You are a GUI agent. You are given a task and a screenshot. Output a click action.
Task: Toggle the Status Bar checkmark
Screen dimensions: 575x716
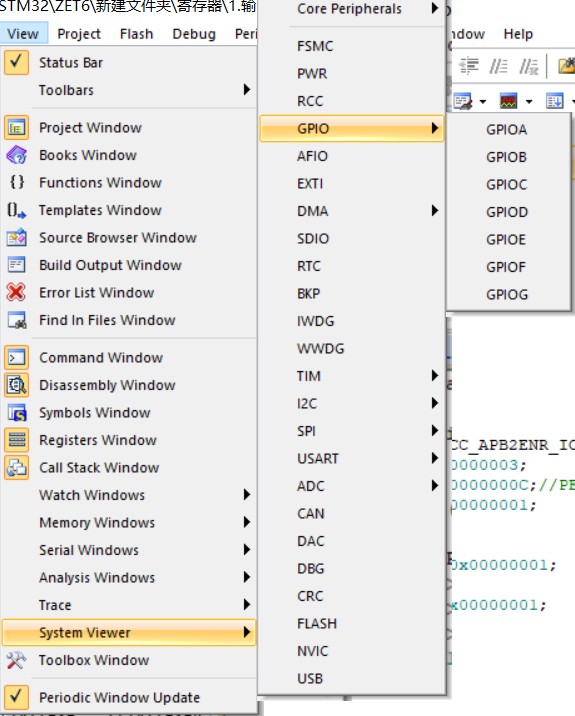click(16, 63)
